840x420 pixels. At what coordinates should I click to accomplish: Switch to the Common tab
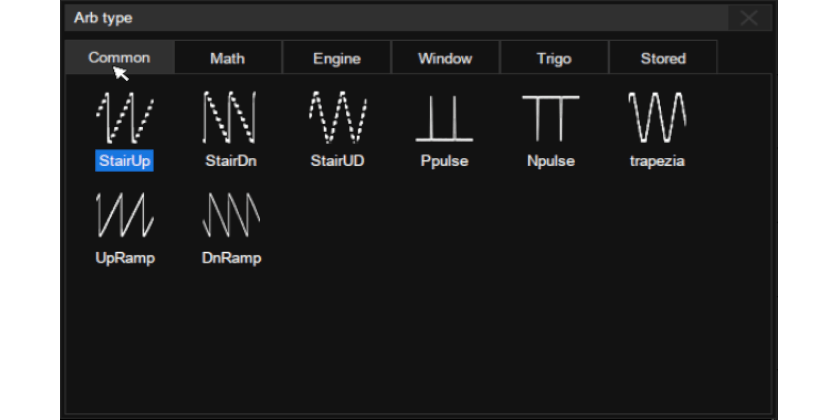(x=119, y=58)
